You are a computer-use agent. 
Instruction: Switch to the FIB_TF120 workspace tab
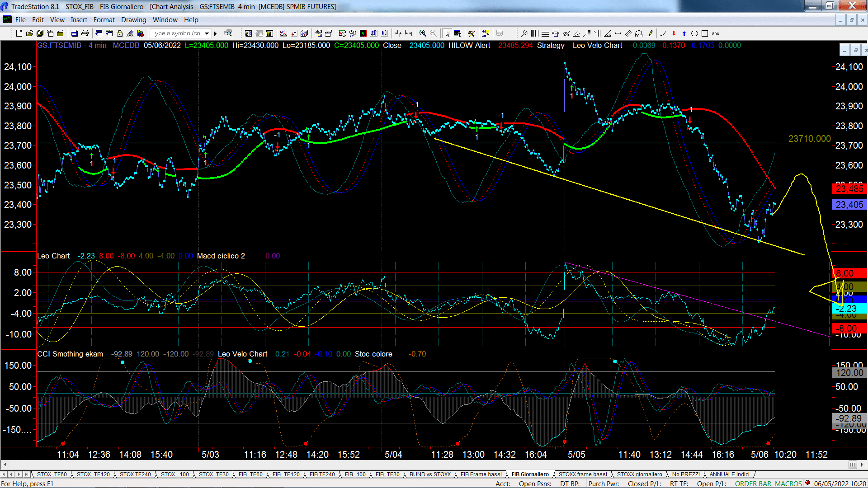point(286,474)
